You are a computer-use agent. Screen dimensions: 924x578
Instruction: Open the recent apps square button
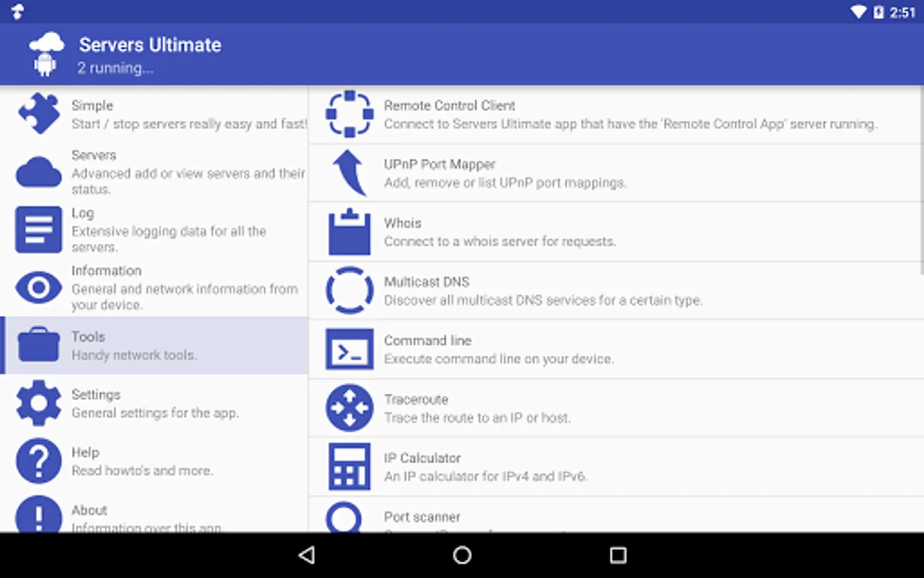pos(618,556)
